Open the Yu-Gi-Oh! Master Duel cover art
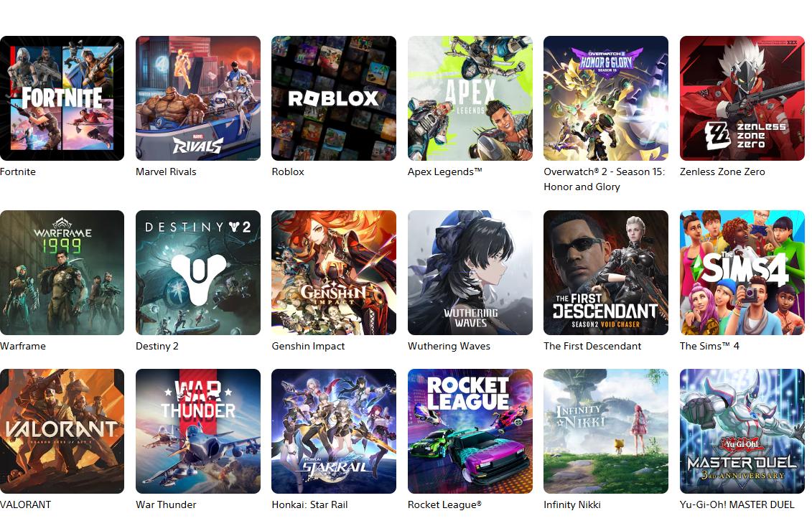812x526 pixels. (x=742, y=431)
